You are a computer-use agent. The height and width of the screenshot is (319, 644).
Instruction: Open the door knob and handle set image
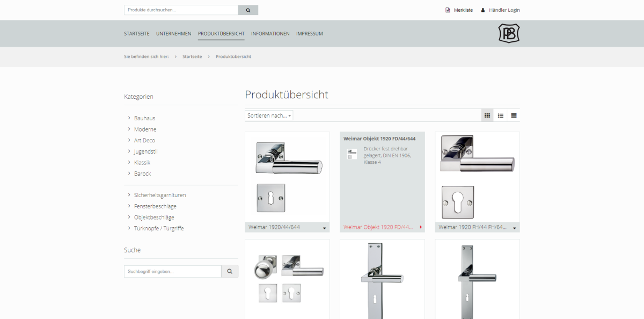tap(287, 279)
